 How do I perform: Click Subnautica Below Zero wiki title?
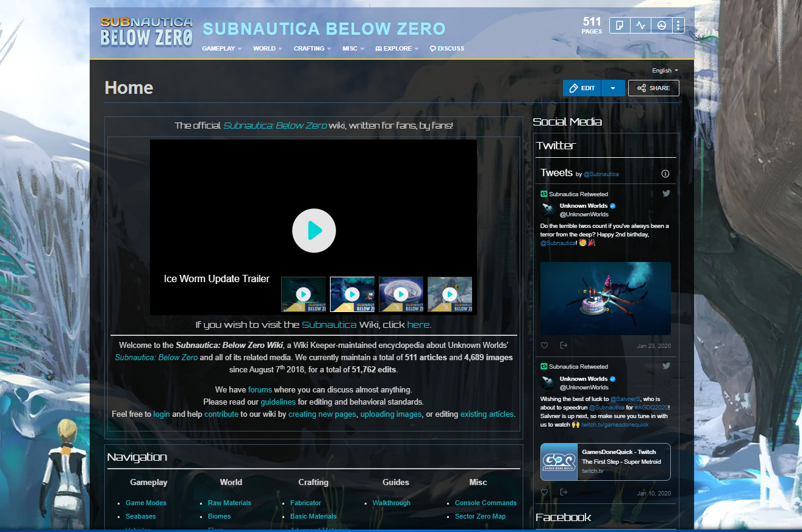click(x=324, y=29)
